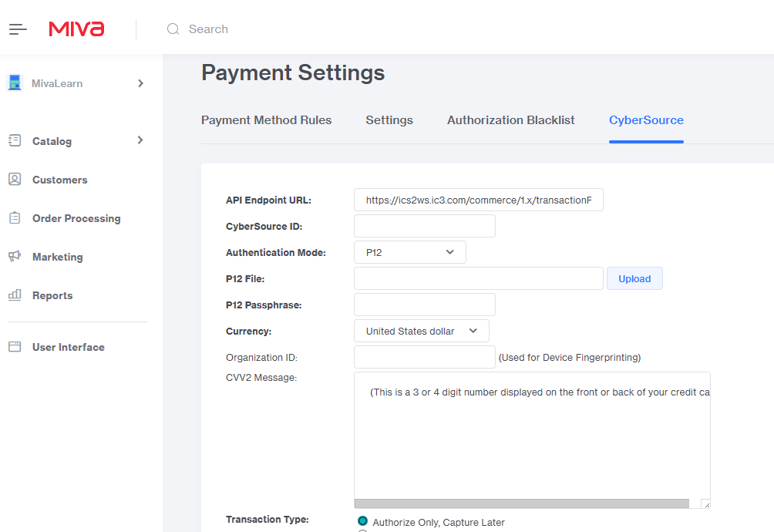Screen dimensions: 774x532
Task: Open the Authentication Mode dropdown
Action: (x=410, y=252)
